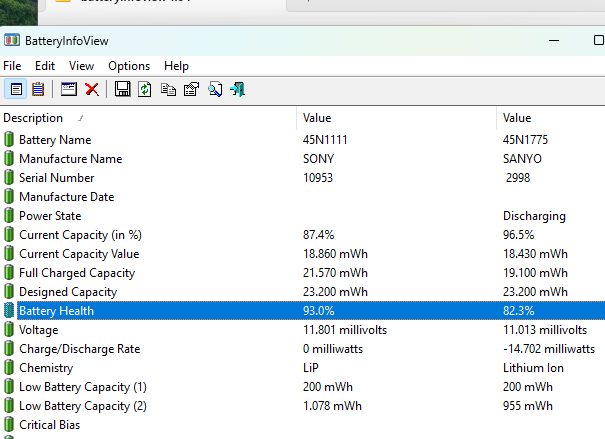The width and height of the screenshot is (605, 439).
Task: Click the Value column header above 45N1775
Action: click(551, 118)
